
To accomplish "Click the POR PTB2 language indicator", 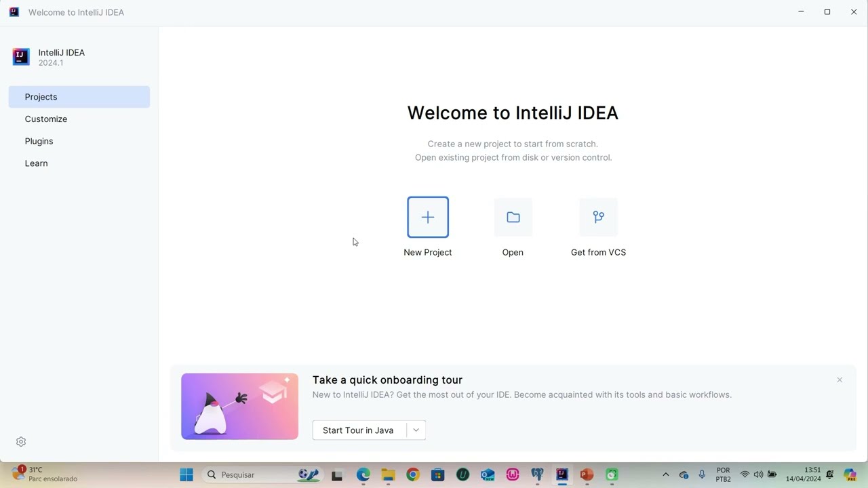I will coord(724,474).
